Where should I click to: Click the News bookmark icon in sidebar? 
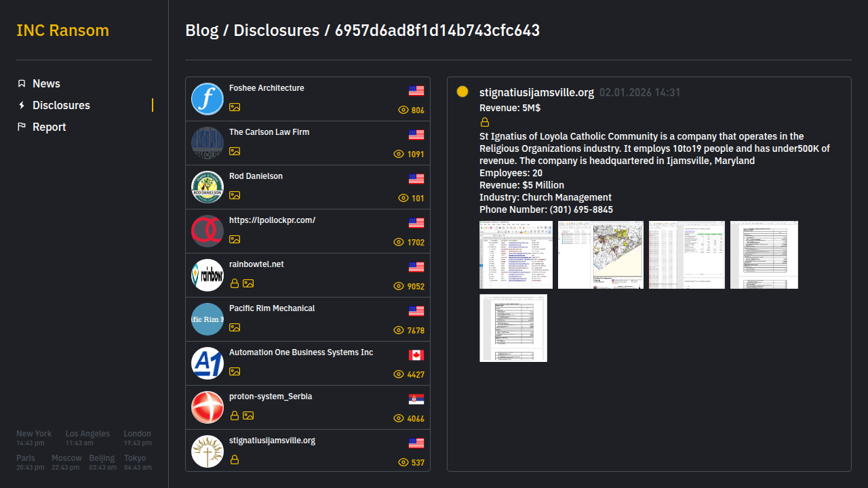click(x=22, y=83)
